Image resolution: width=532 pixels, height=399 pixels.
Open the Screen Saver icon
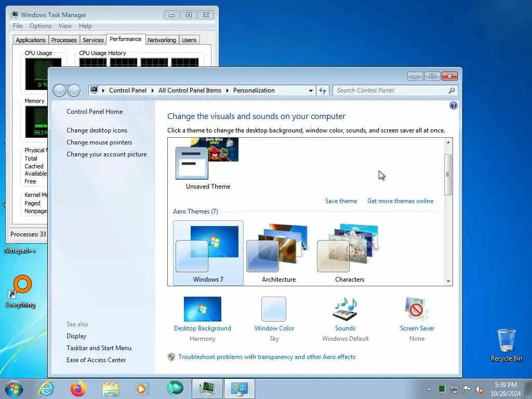click(x=416, y=309)
